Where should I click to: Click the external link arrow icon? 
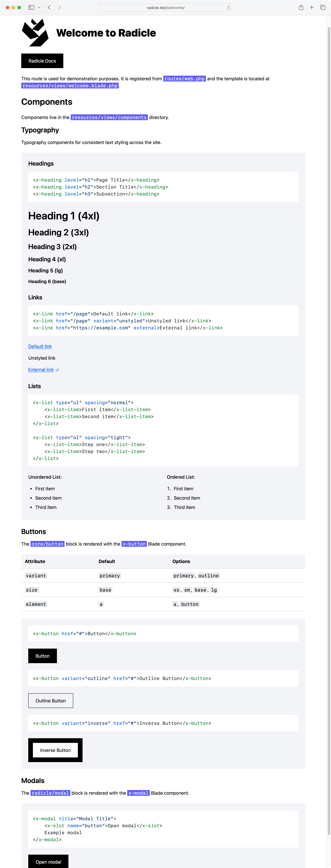[57, 370]
